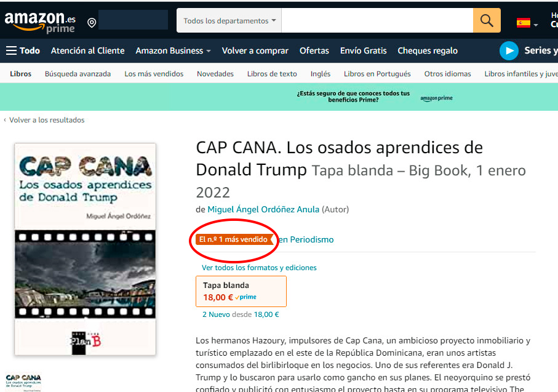Open Los más vendidos in subnav
The image size is (558, 392).
pyautogui.click(x=154, y=74)
